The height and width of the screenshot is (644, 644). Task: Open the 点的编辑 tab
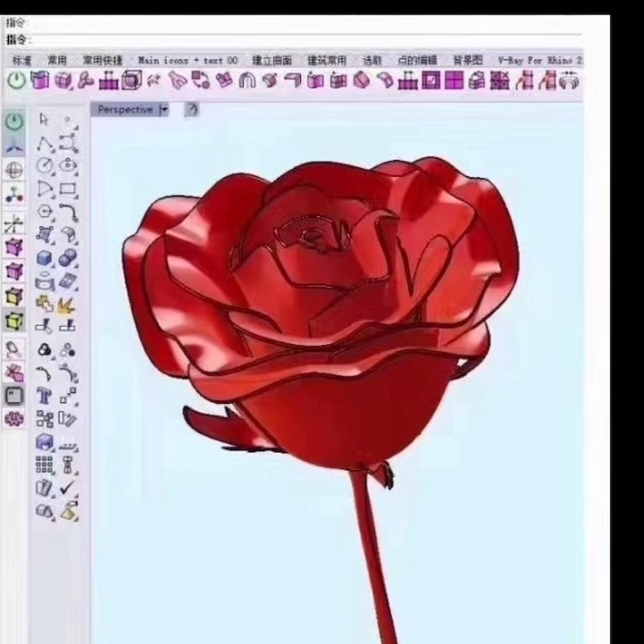(x=417, y=60)
